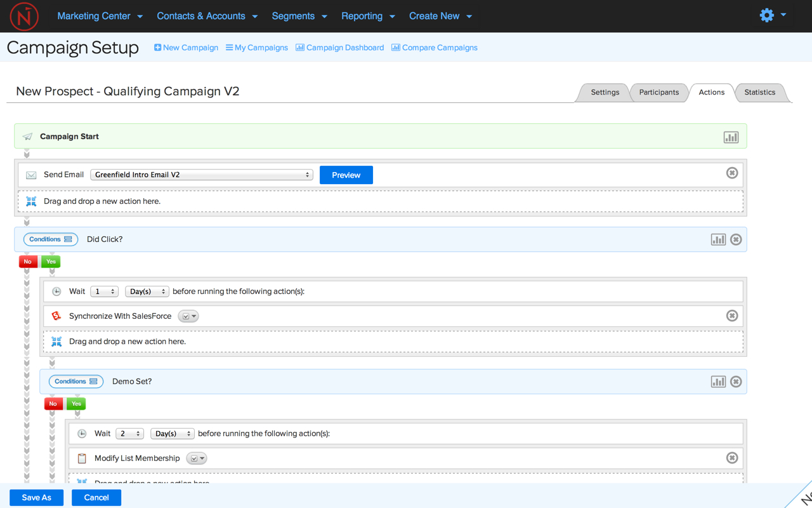Click the drop zone below Send Email
The height and width of the screenshot is (508, 812).
pos(381,201)
